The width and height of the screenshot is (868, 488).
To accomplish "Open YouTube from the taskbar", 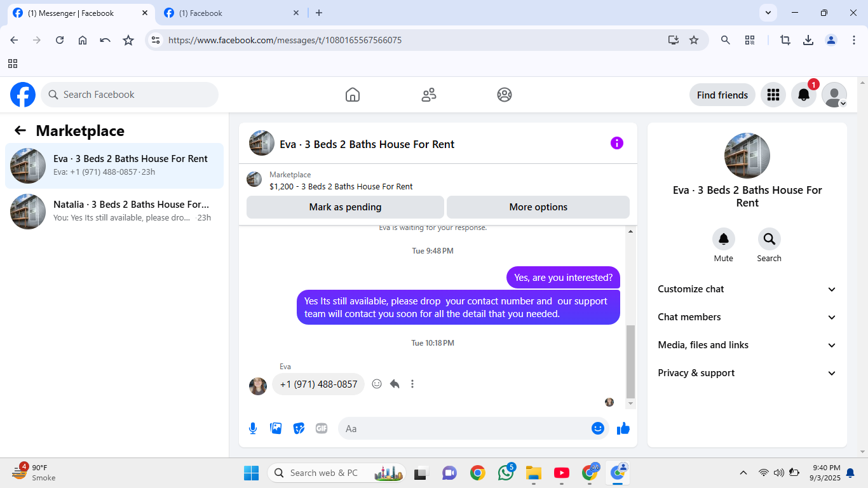I will 562,473.
